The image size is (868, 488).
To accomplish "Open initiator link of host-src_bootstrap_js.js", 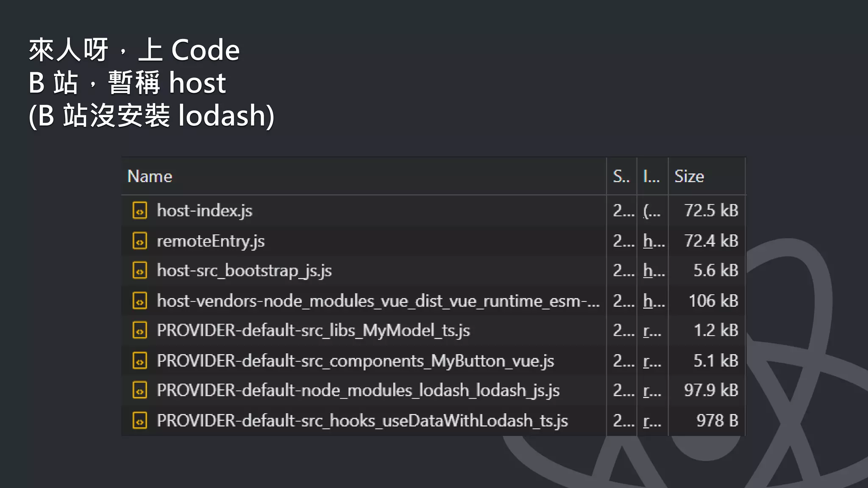I will point(653,271).
